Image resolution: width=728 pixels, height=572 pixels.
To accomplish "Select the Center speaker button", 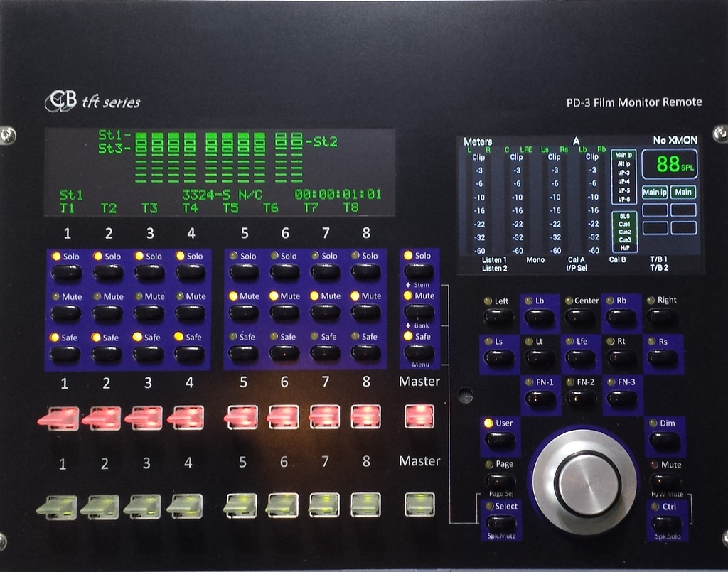I will (x=580, y=318).
